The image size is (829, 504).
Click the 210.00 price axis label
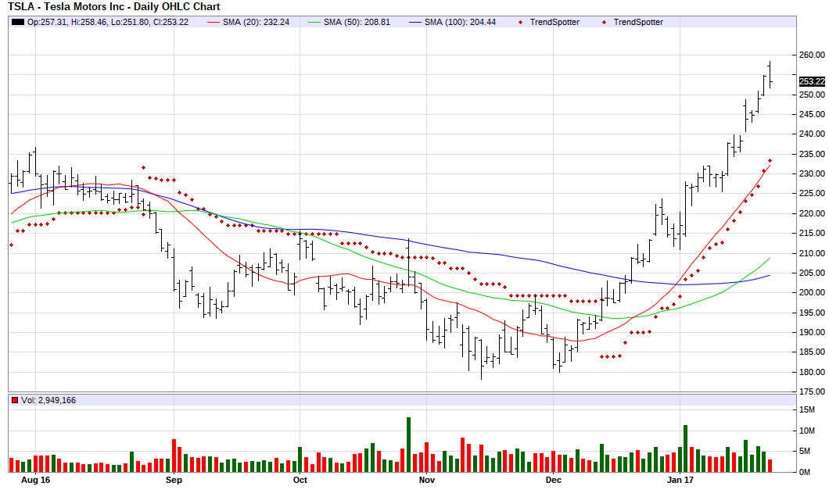(812, 253)
